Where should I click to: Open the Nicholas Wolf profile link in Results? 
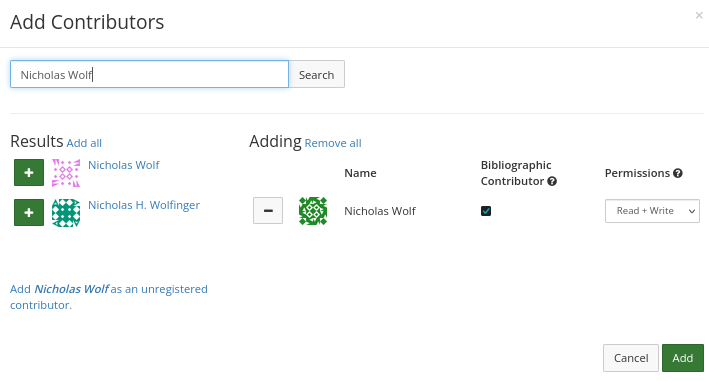pyautogui.click(x=123, y=165)
